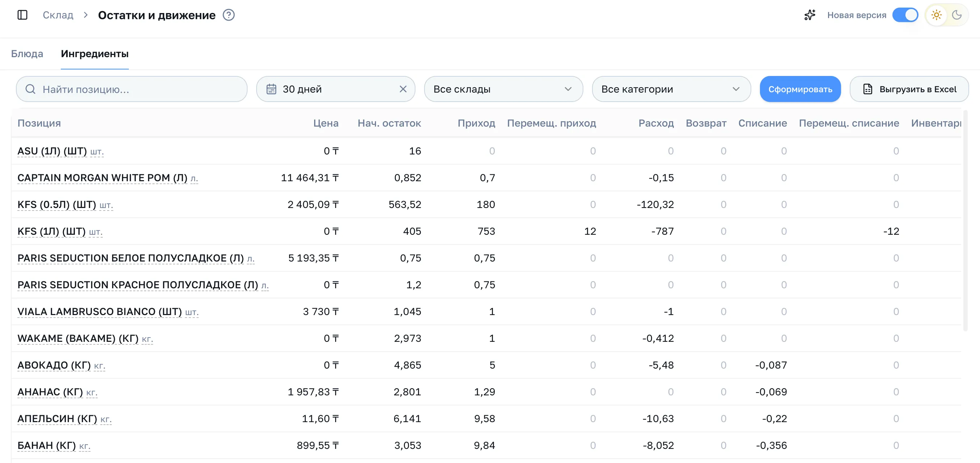Clear the 30 дней date filter

click(x=403, y=89)
